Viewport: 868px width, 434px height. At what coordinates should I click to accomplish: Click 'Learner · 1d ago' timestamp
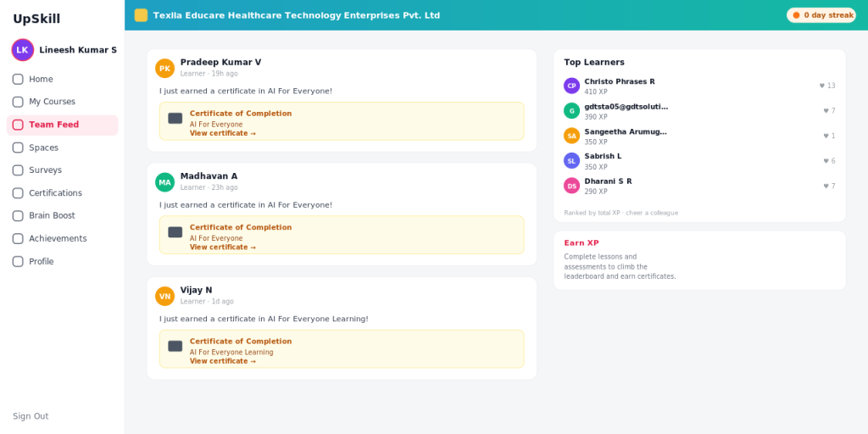pos(207,302)
